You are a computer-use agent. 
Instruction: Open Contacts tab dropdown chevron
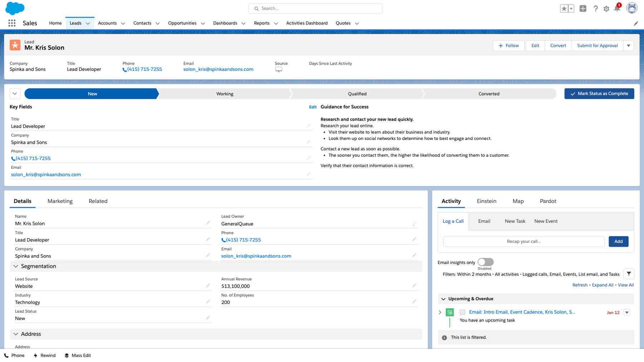[x=157, y=23]
